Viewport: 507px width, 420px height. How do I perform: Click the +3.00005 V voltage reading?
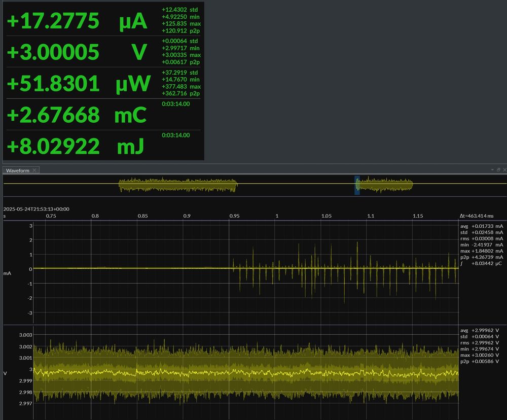pyautogui.click(x=77, y=52)
